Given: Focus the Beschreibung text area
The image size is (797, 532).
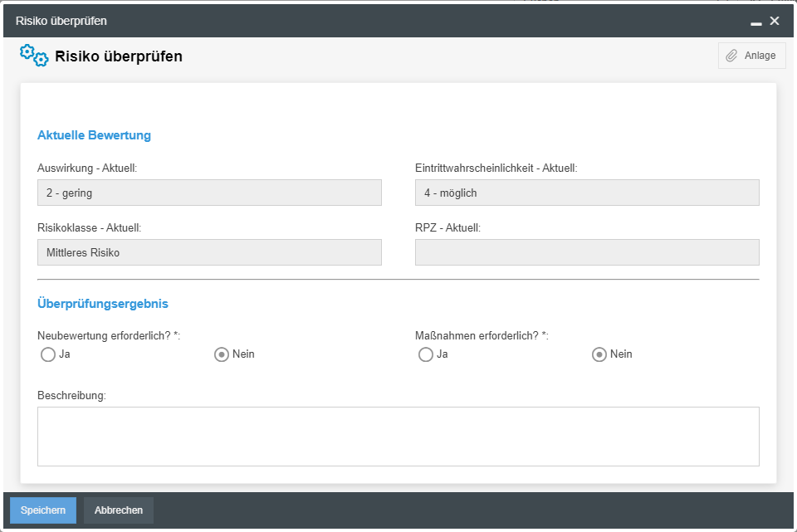Looking at the screenshot, I should pos(398,436).
